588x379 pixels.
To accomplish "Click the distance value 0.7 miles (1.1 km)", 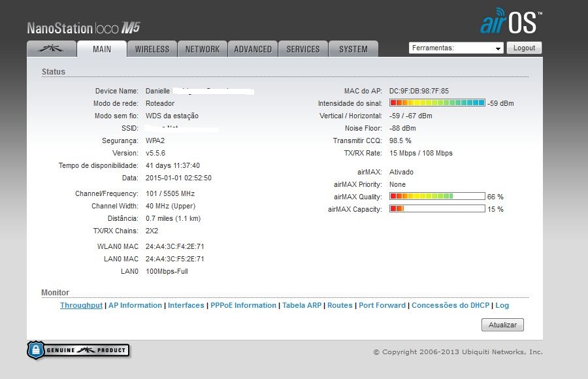I will [x=173, y=218].
